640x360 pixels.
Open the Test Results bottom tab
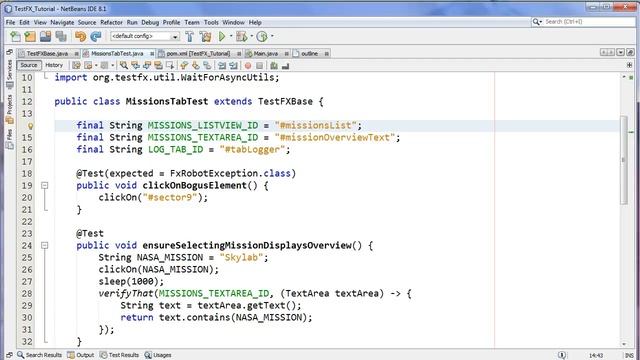119,355
